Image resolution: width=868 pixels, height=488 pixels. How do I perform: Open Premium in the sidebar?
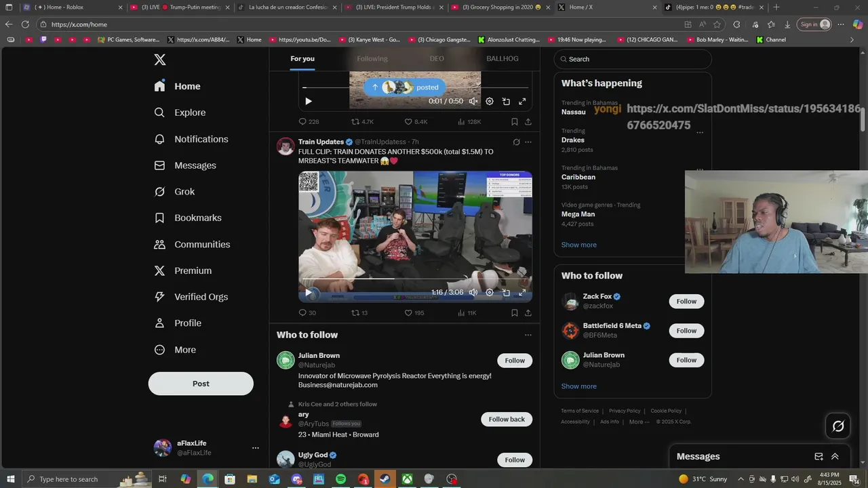click(183, 270)
